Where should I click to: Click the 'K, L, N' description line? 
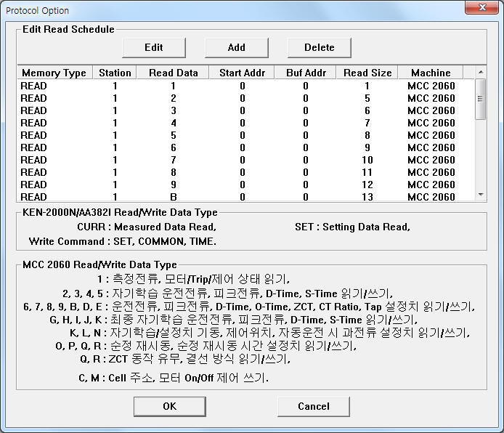[x=269, y=333]
